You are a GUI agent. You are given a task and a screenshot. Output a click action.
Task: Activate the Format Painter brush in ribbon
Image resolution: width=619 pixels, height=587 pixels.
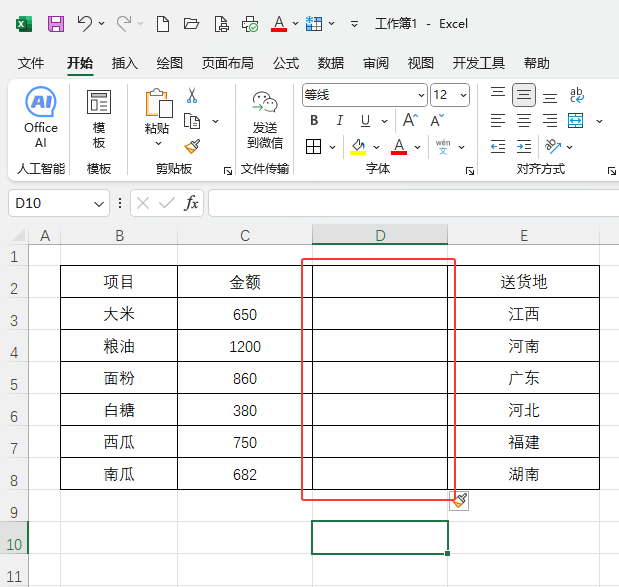tap(192, 146)
